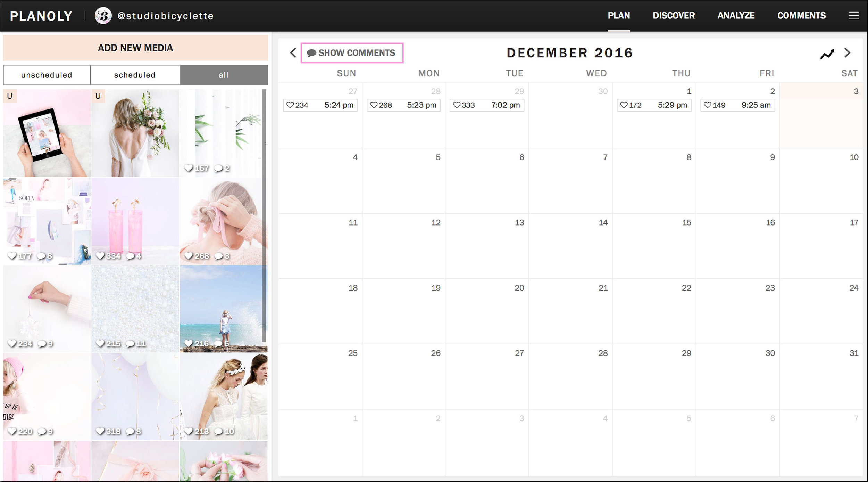Select the two brides thumbnail with 213 likes
Image resolution: width=868 pixels, height=482 pixels.
(224, 397)
